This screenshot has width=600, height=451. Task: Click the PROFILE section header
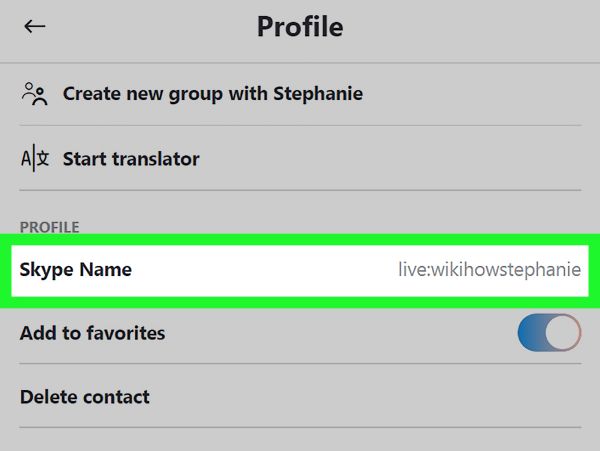[50, 227]
